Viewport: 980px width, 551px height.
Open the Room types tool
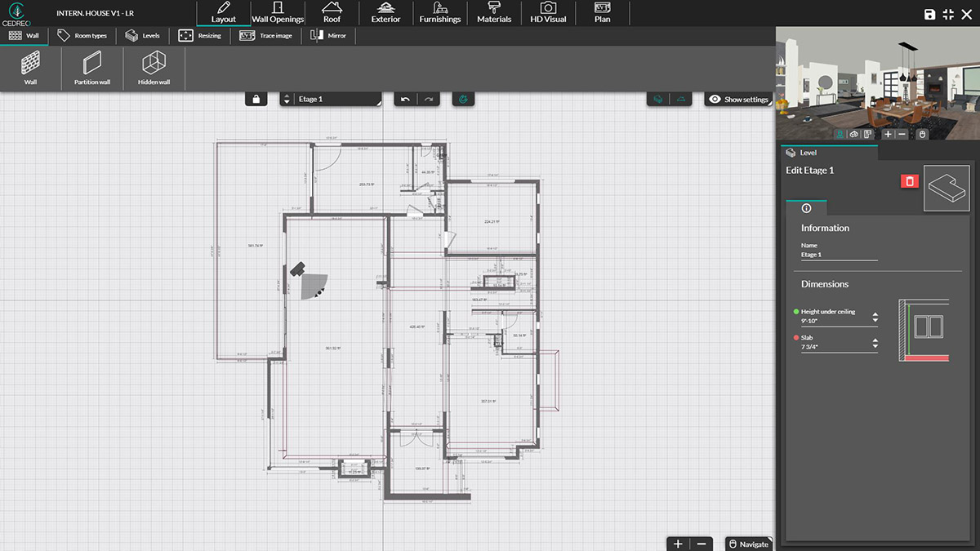(83, 35)
